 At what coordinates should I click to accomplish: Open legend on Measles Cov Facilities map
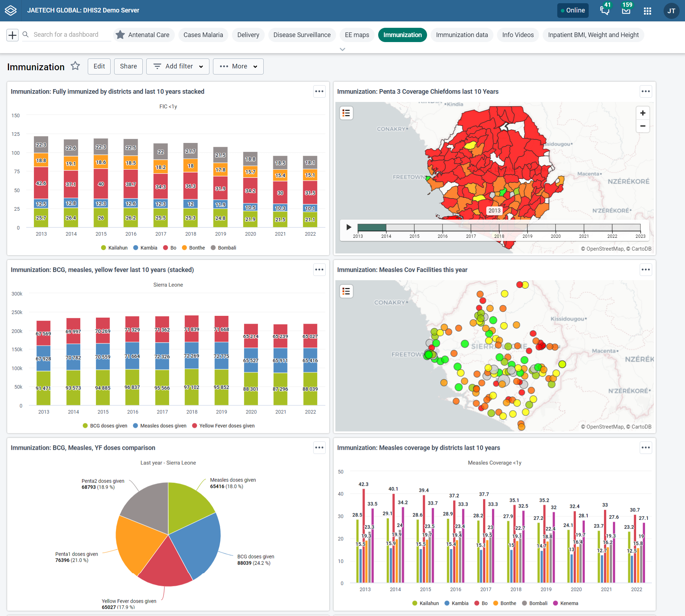pos(346,291)
